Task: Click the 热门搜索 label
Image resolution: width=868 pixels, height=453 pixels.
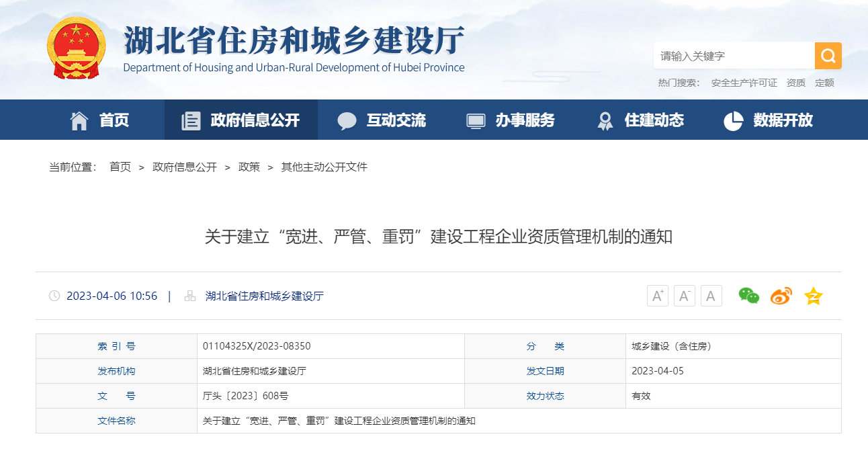Action: 679,83
